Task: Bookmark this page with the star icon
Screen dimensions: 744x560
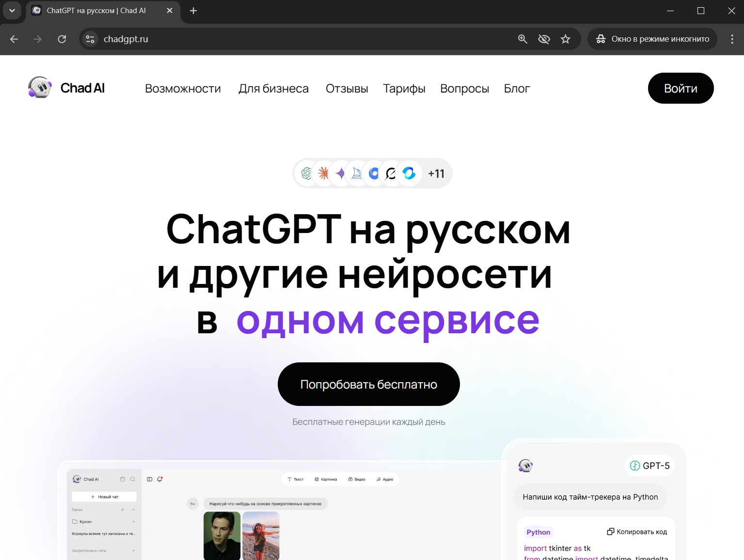Action: [566, 39]
